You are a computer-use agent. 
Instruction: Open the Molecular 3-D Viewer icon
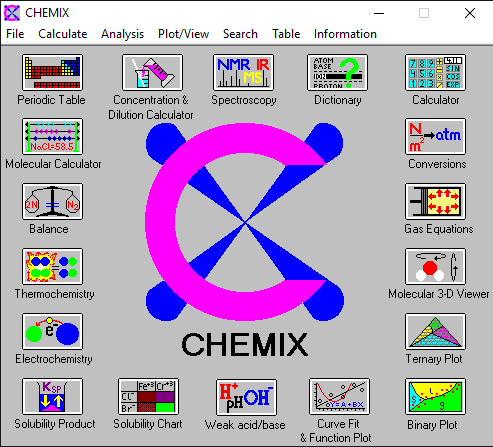[x=435, y=266]
